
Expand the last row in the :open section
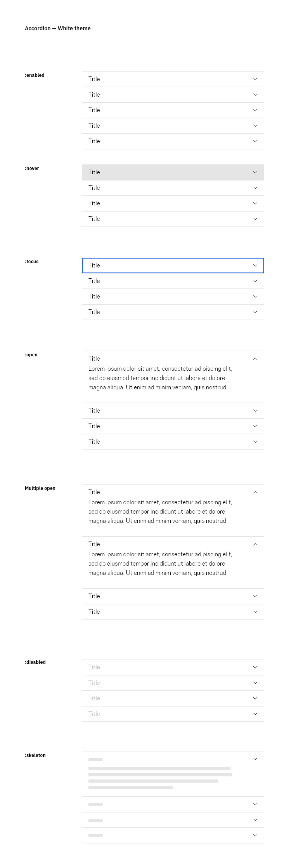point(255,442)
